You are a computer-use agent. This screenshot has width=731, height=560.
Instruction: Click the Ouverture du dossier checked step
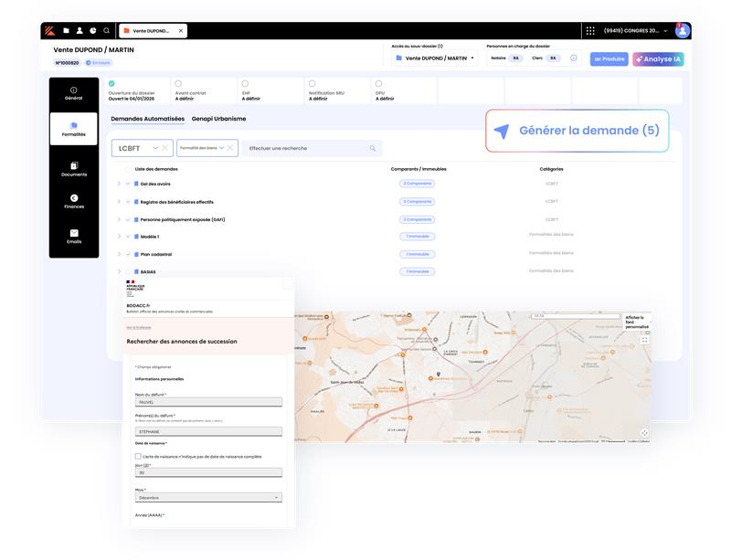click(x=111, y=84)
